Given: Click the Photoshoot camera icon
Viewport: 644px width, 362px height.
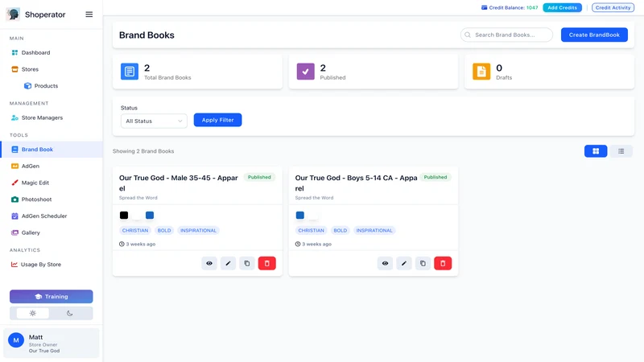Looking at the screenshot, I should coord(14,200).
